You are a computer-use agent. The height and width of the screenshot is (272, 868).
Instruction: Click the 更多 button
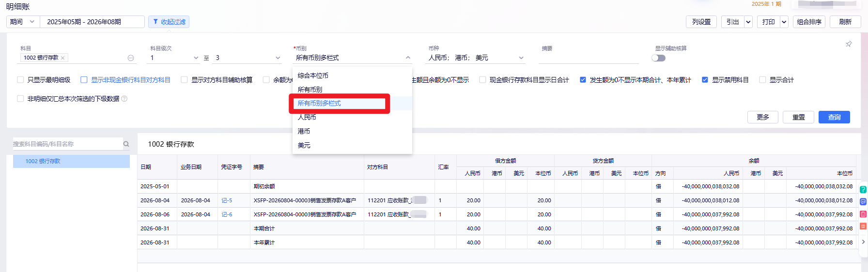pos(763,117)
